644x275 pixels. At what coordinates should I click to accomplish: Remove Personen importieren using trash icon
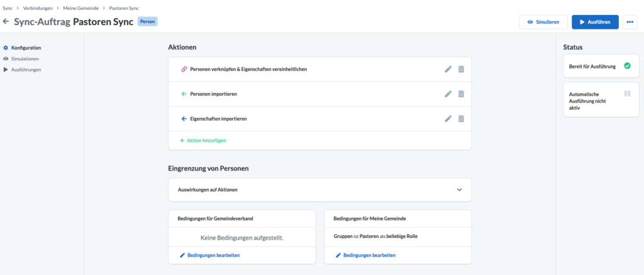[x=461, y=94]
